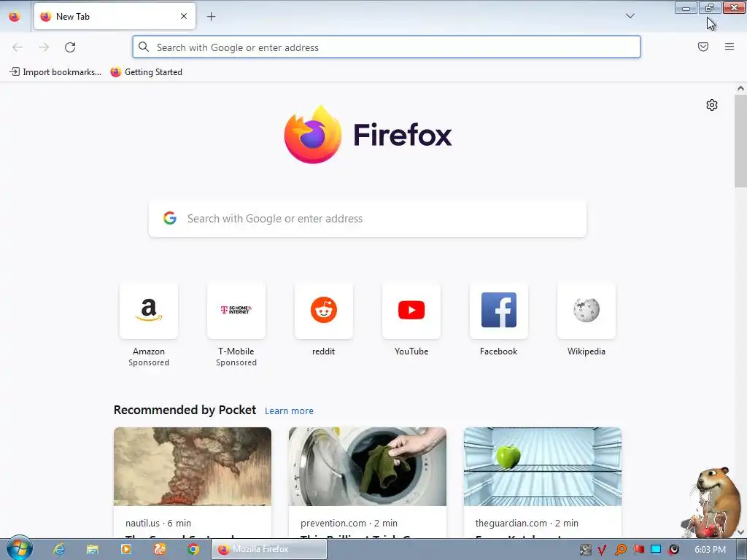Click the blue monitor tray icon

pos(656,549)
